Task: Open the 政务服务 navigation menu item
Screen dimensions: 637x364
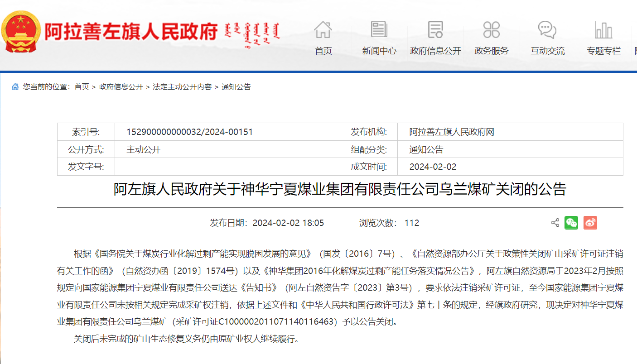Action: point(492,51)
